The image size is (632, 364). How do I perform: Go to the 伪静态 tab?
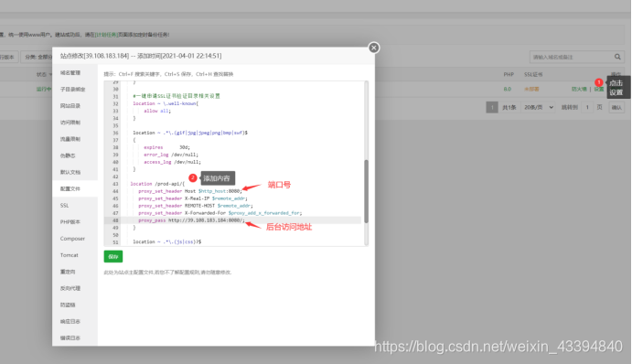[68, 155]
